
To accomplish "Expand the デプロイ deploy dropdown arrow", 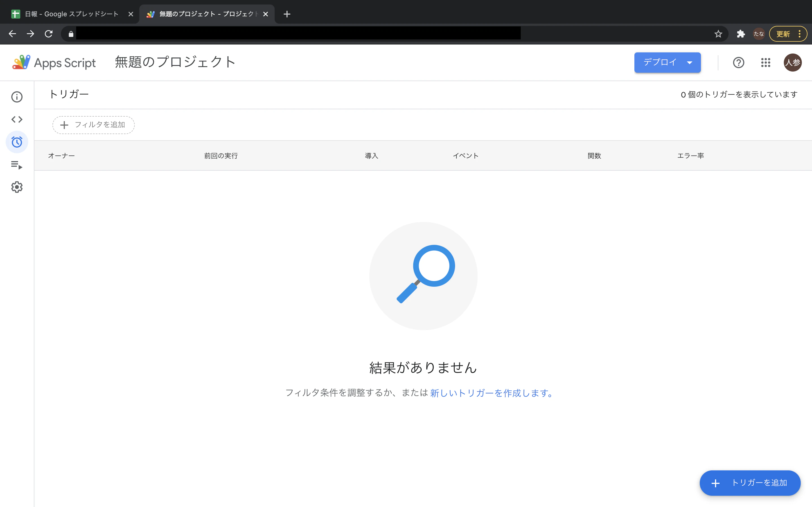I will 690,62.
